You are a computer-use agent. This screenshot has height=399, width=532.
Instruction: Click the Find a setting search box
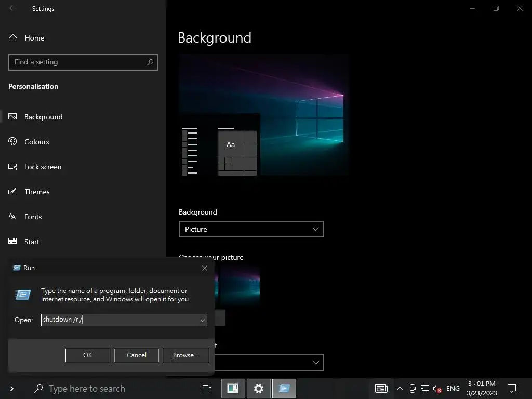(83, 62)
